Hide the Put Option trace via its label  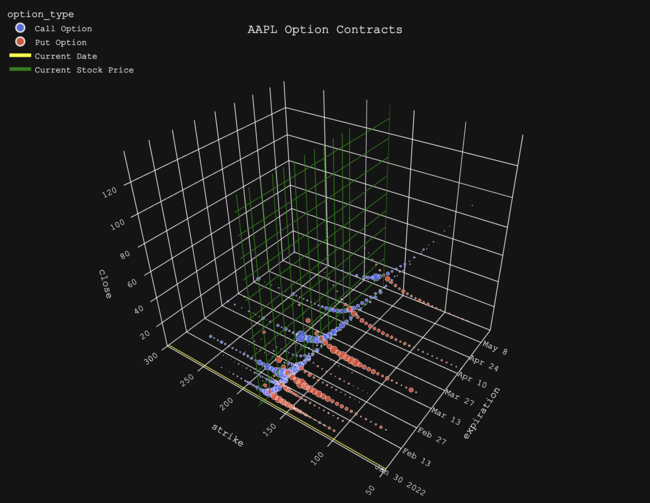[x=60, y=42]
